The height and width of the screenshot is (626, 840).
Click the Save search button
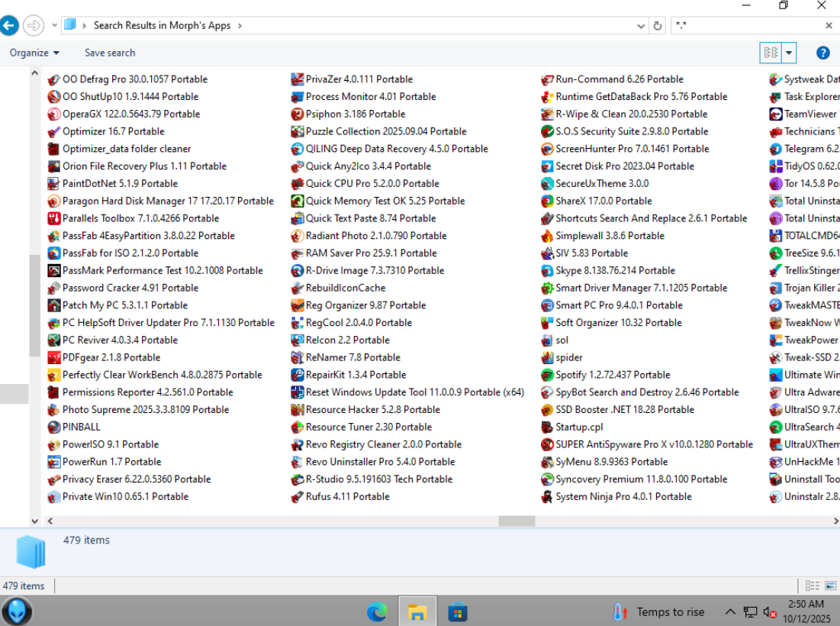(x=110, y=53)
